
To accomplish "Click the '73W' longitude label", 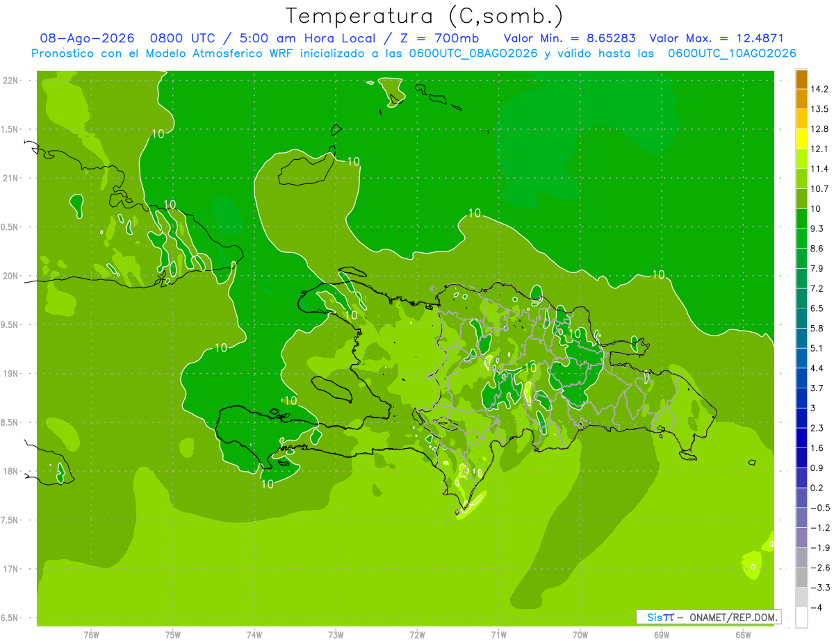I will click(x=336, y=634).
